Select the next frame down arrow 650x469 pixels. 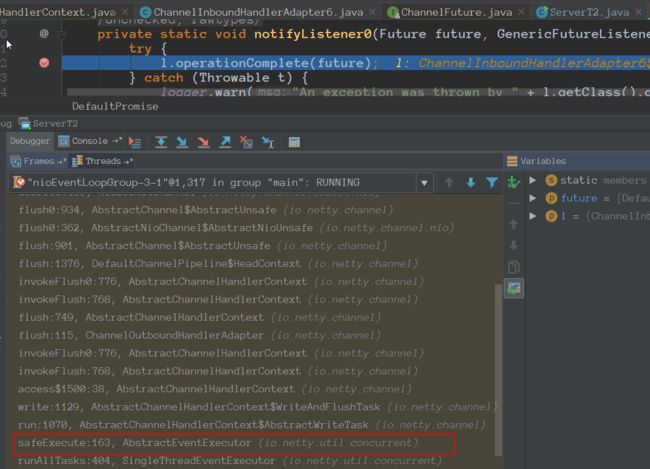coord(471,182)
